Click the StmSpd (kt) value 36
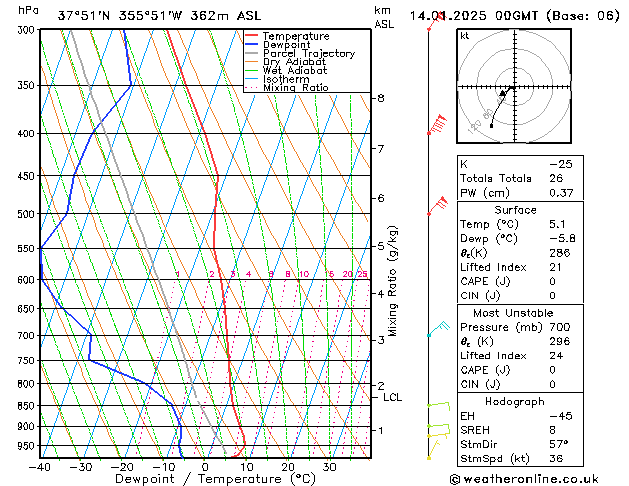 [556, 459]
